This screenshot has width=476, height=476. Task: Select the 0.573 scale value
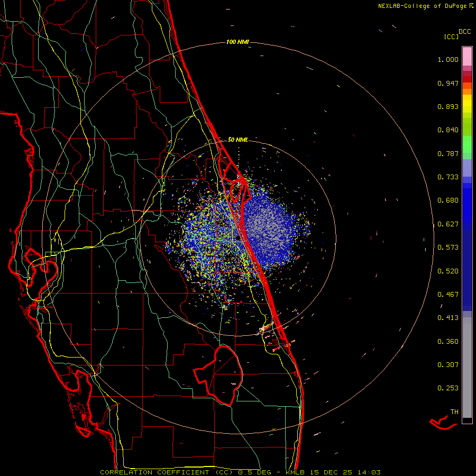coord(448,248)
